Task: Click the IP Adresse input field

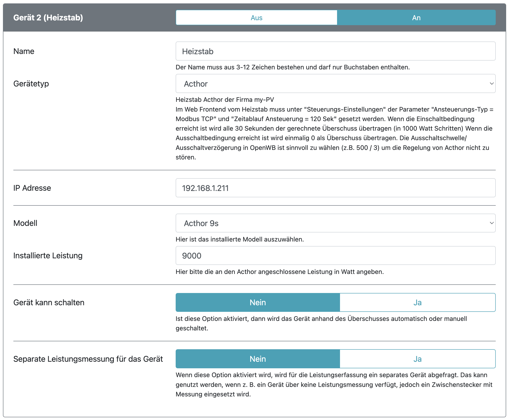Action: (x=335, y=188)
